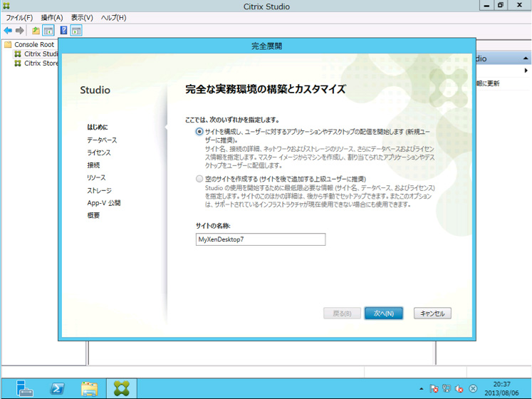The width and height of the screenshot is (532, 399).
Task: Open the ファイル(F) menu
Action: click(19, 18)
